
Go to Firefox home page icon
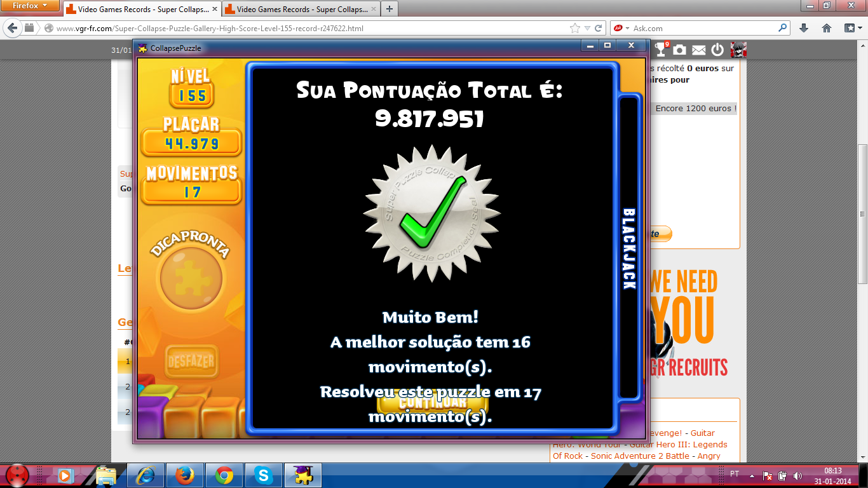(827, 28)
